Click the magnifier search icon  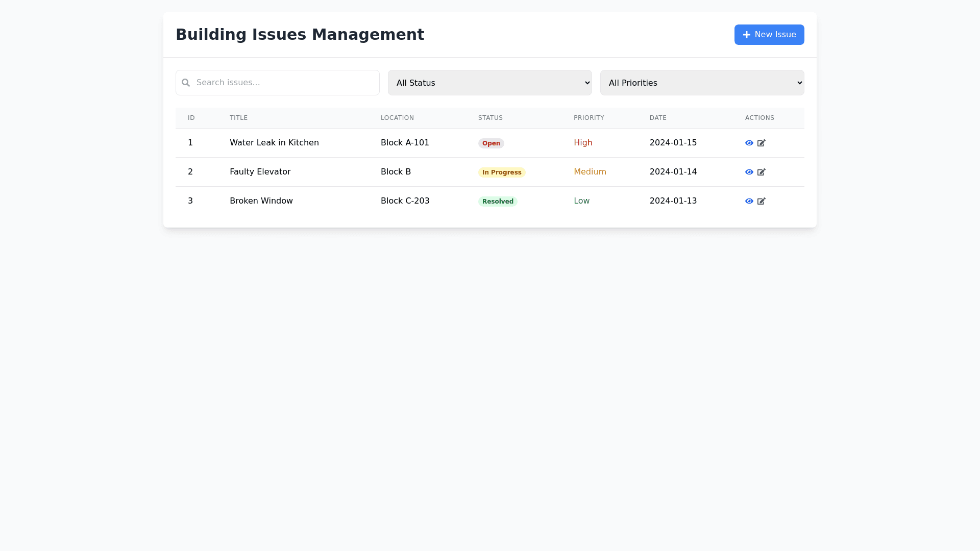(186, 83)
